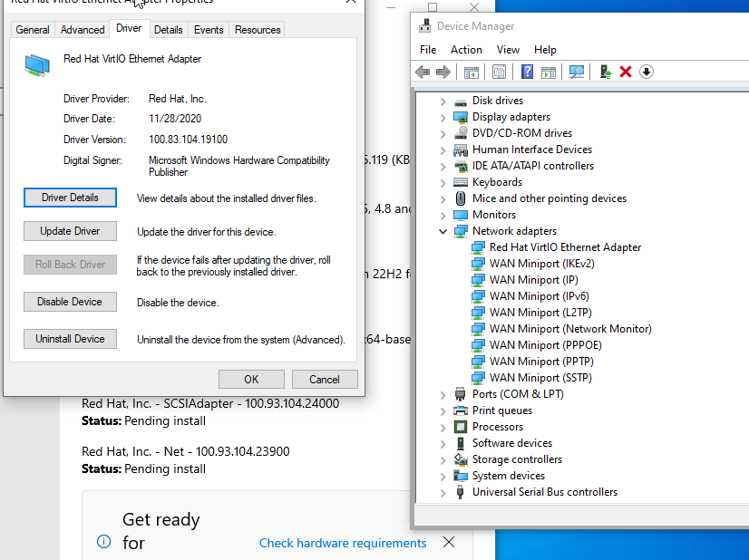This screenshot has height=560, width=749.
Task: Click the Driver Details button
Action: click(x=70, y=198)
